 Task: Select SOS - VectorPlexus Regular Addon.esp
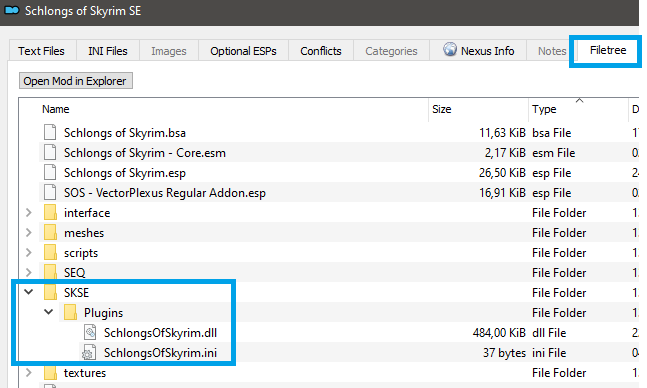(165, 193)
